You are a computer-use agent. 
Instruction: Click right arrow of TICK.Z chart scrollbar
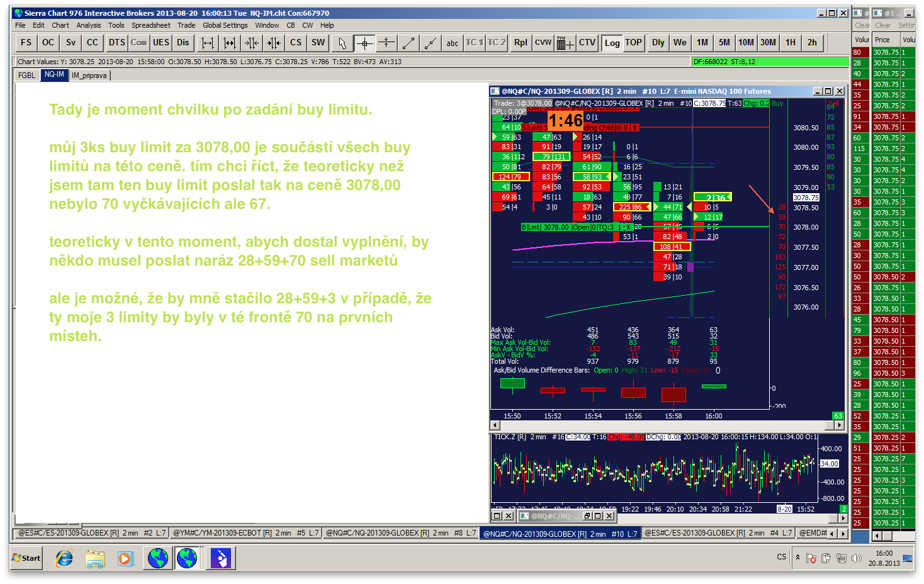(x=843, y=519)
